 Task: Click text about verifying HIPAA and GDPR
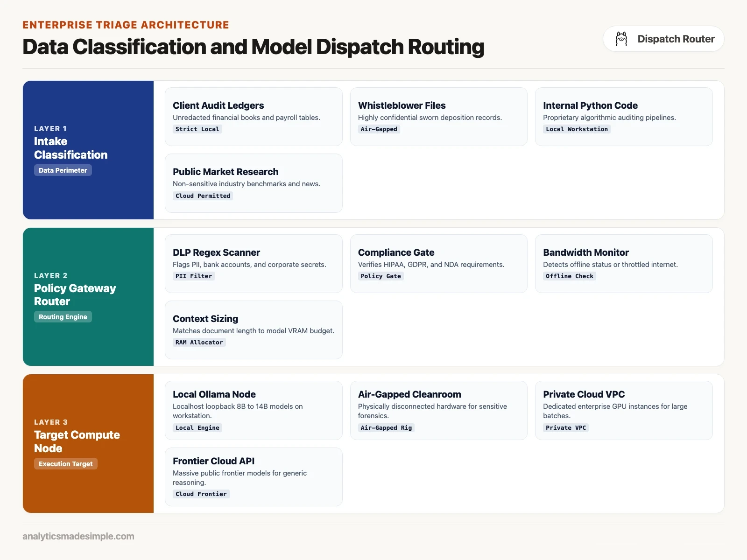click(x=431, y=265)
